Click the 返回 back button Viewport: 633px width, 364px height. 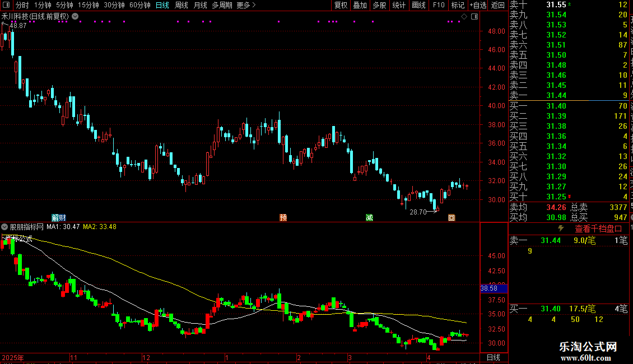coord(498,5)
